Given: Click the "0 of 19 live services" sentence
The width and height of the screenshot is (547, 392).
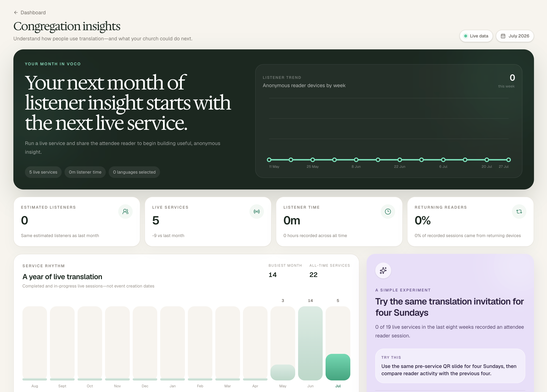Looking at the screenshot, I should click(x=450, y=331).
